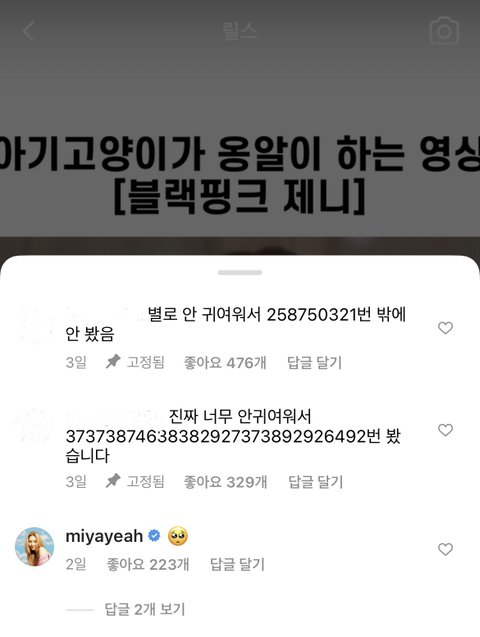Expand 답글 2개 보기 replies
The height and width of the screenshot is (637, 480).
coord(145,609)
